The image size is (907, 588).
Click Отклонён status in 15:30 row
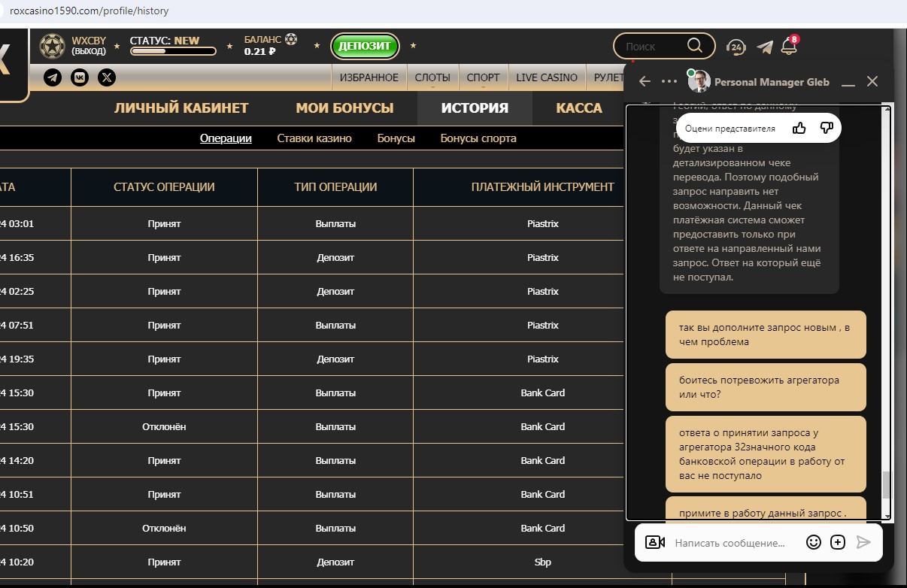pos(164,426)
